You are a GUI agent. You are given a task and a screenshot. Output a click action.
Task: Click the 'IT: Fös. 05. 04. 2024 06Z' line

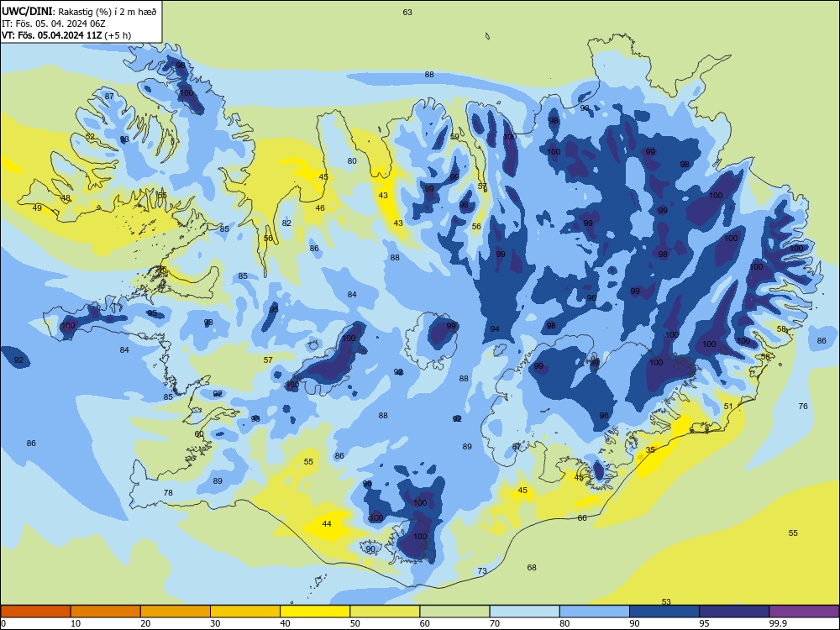(54, 24)
